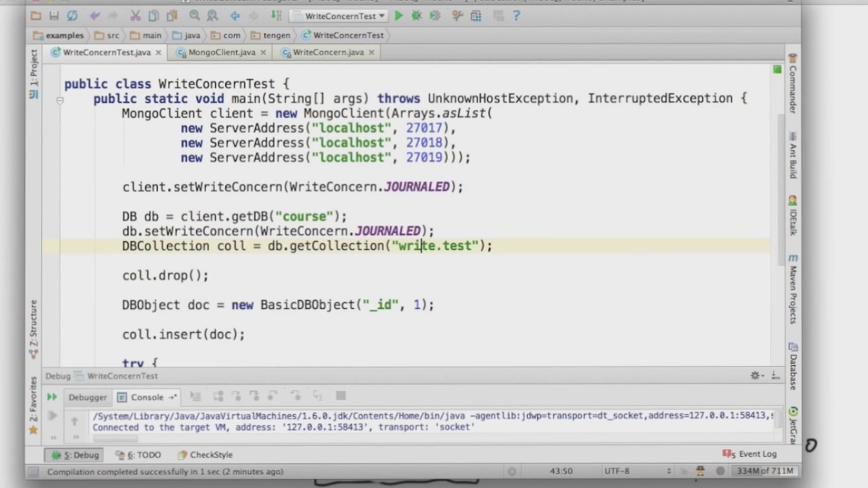Viewport: 868px width, 488px height.
Task: Switch to WriteConcern.java tab
Action: pos(328,52)
